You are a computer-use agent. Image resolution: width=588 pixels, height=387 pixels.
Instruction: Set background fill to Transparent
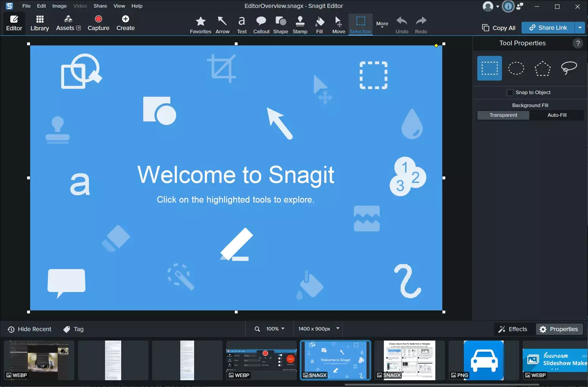503,115
